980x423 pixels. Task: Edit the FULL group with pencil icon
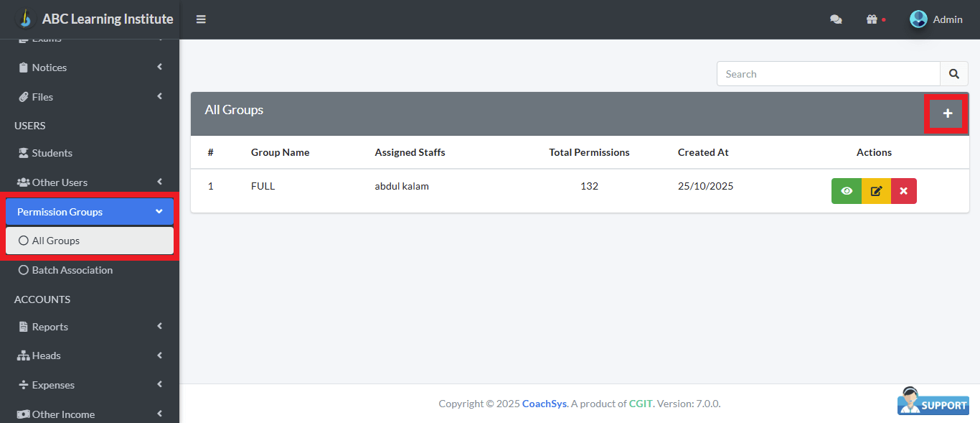(x=876, y=191)
